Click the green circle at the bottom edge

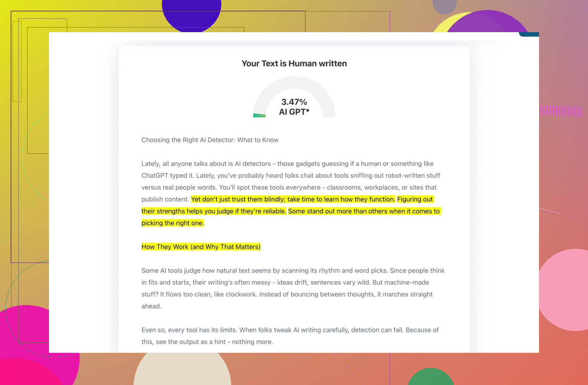click(x=430, y=377)
